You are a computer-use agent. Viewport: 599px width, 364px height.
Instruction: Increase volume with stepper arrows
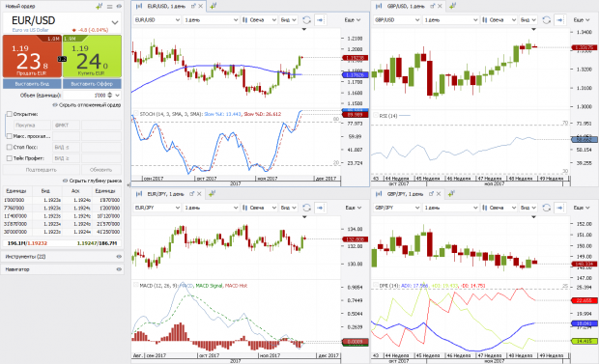(110, 94)
